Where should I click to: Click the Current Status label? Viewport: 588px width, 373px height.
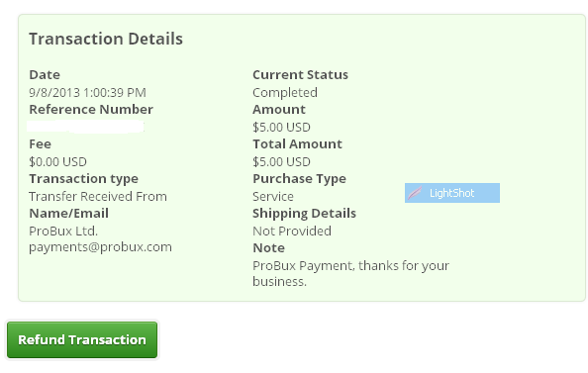tap(300, 74)
